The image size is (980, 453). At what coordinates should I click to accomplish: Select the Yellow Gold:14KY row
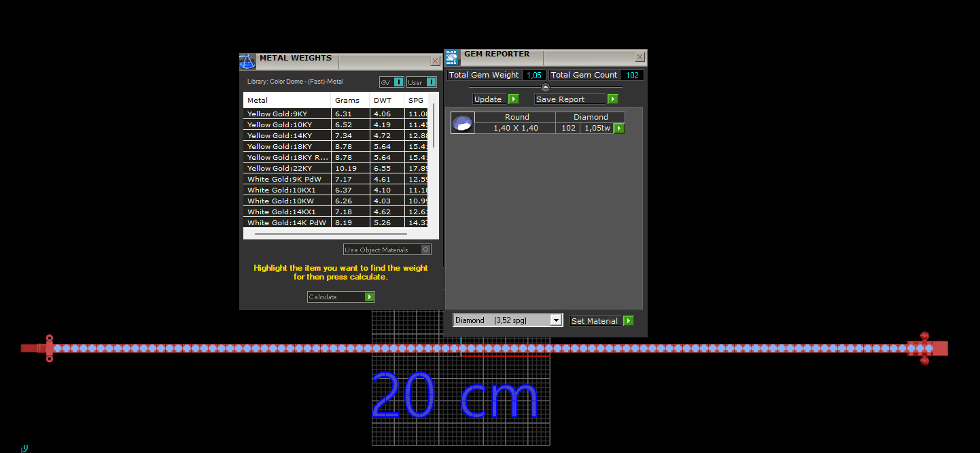point(336,135)
